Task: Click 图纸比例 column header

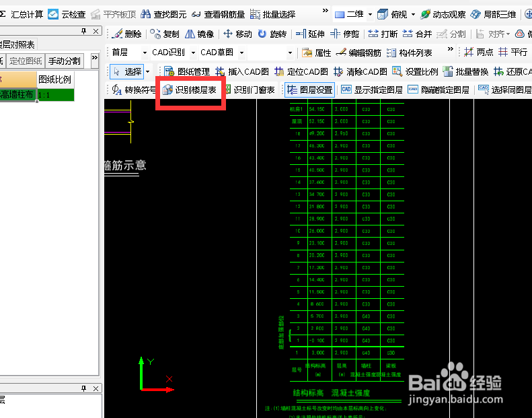Action: click(55, 79)
